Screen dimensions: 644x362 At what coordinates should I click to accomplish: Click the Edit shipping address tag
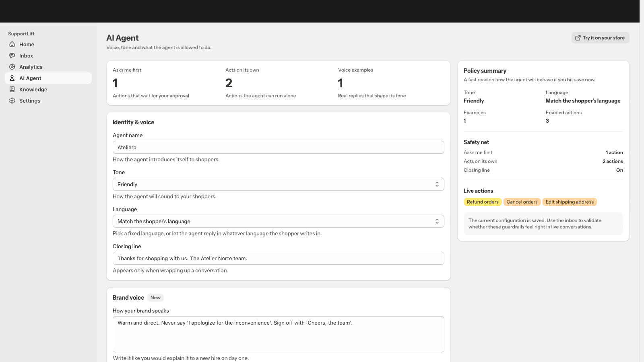(x=570, y=202)
